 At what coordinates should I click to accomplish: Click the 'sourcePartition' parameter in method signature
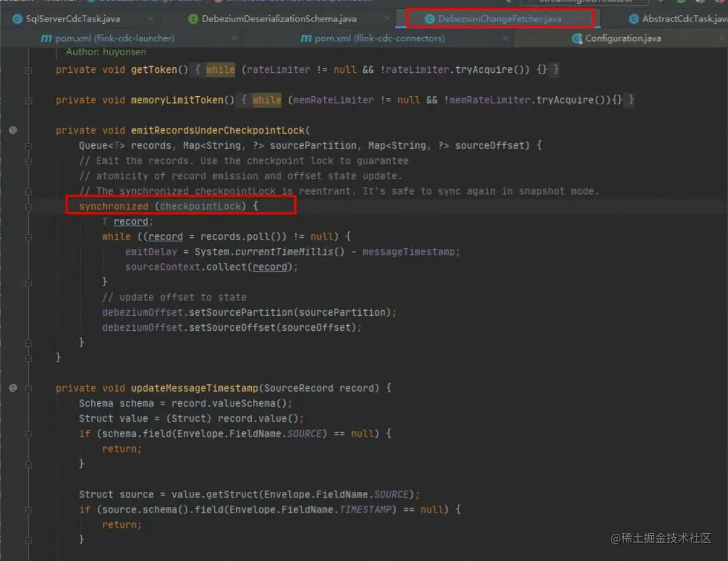[313, 146]
